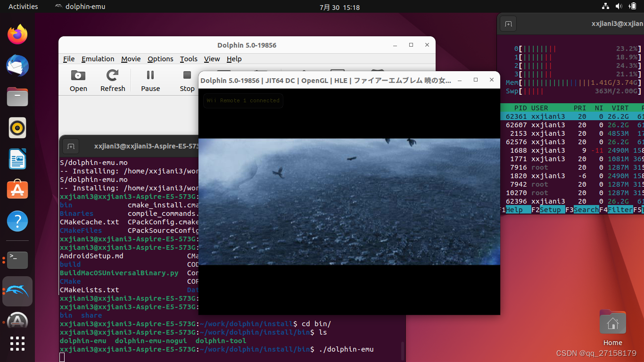Open the Emulation menu
The height and width of the screenshot is (362, 644).
coord(98,59)
